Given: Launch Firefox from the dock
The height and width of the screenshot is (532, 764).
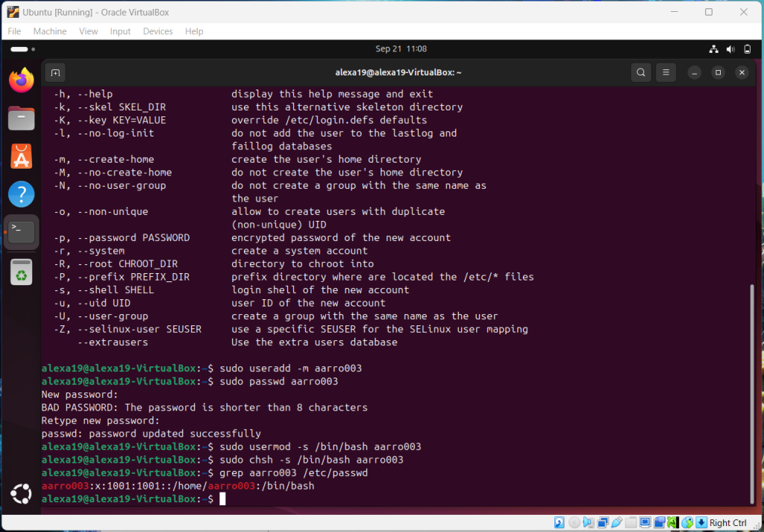Looking at the screenshot, I should [21, 80].
